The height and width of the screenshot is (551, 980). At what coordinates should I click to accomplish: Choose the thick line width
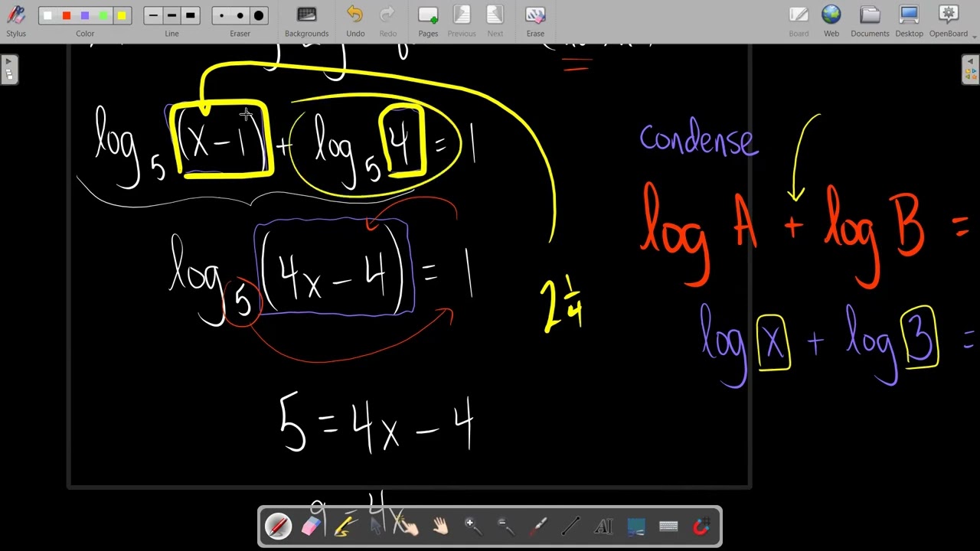coord(190,15)
